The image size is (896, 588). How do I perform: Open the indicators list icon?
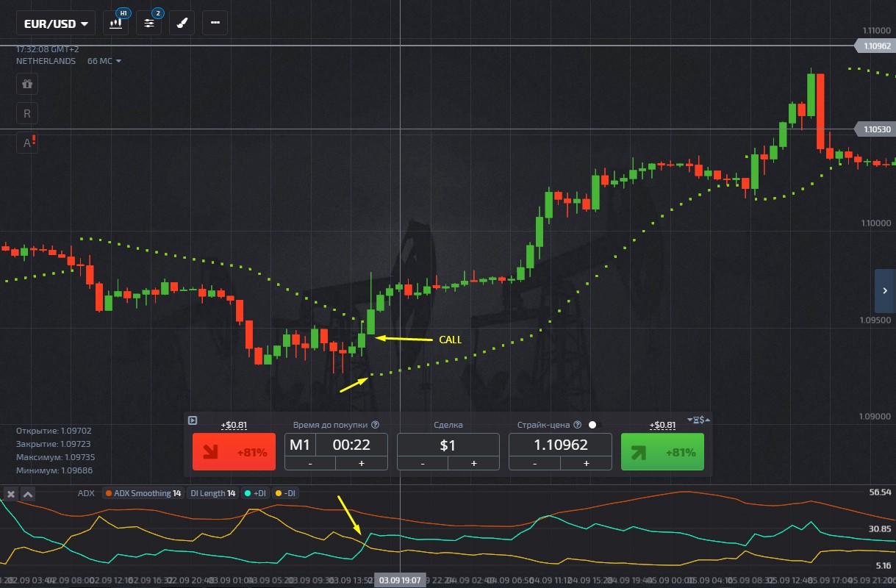tap(149, 23)
